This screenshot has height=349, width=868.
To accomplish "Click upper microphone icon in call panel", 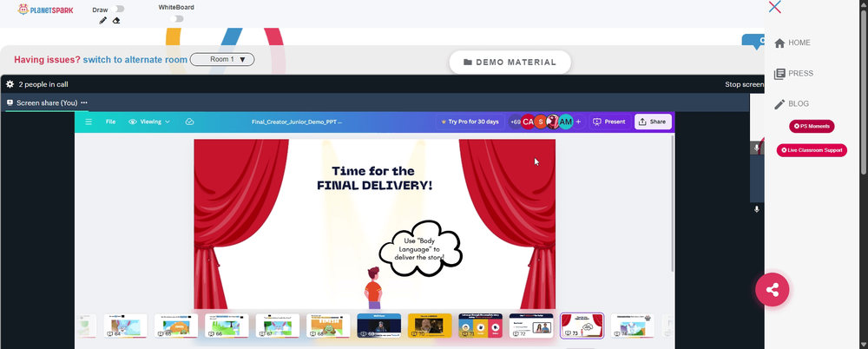I will click(756, 148).
